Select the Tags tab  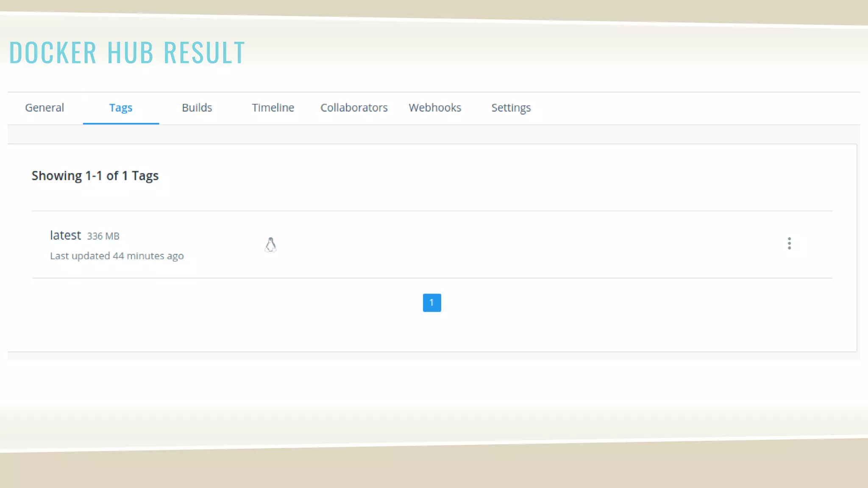121,108
